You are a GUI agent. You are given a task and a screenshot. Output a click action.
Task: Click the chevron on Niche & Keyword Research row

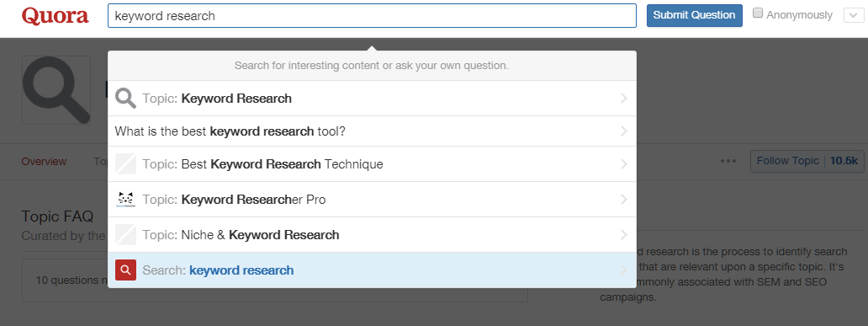click(624, 234)
